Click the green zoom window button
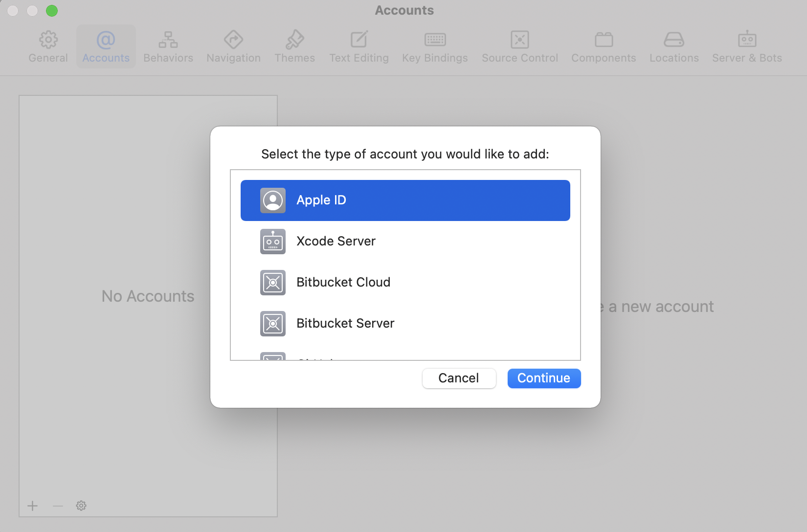 tap(52, 11)
